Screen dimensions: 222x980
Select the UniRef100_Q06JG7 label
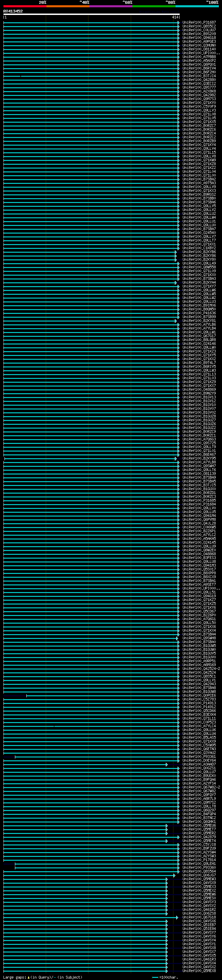[x=199, y=875]
